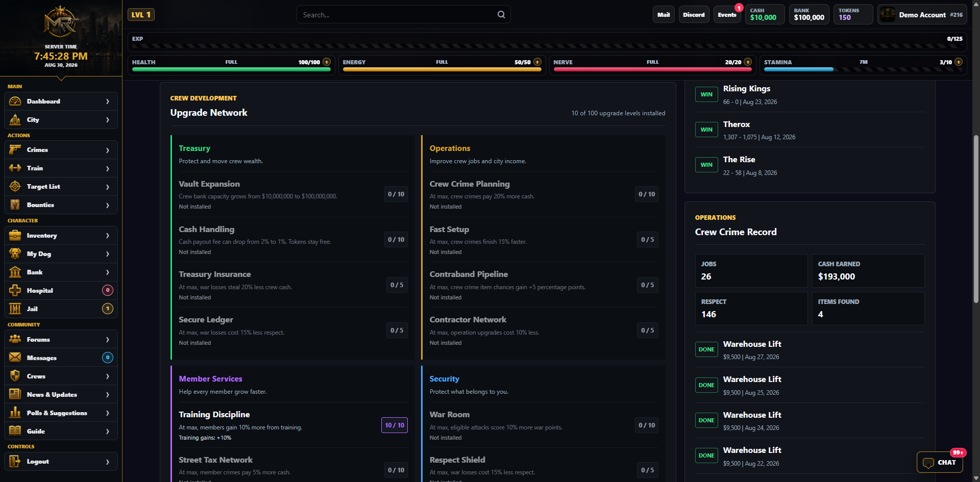Click the City buildings icon
980x482 pixels.
click(15, 120)
